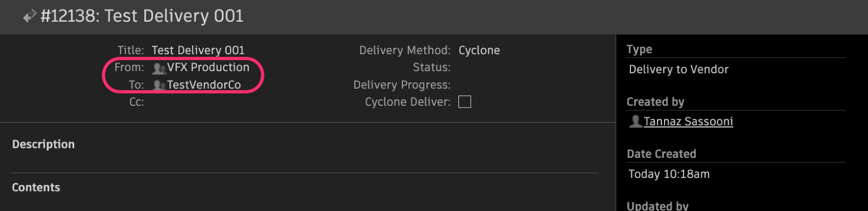This screenshot has height=211, width=868.
Task: Click the back arrow icon beside #12138
Action: pos(29,16)
